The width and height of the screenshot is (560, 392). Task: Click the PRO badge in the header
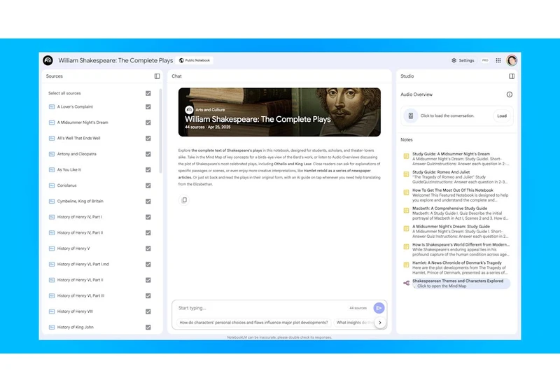pos(485,60)
